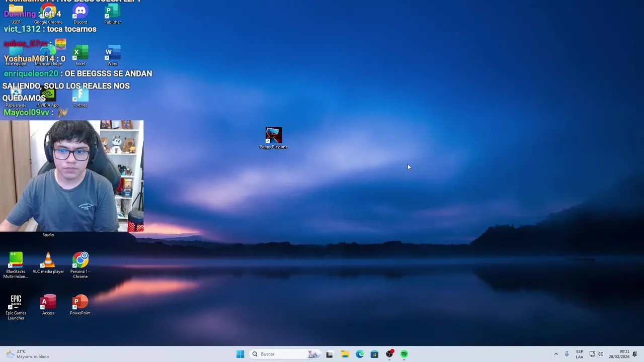
Task: Select the Access desktop shortcut
Action: pos(48,305)
